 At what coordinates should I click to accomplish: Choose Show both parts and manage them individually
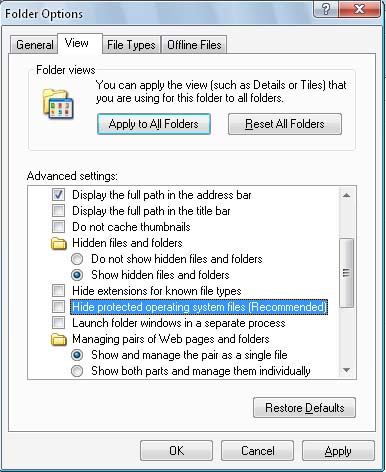(77, 371)
